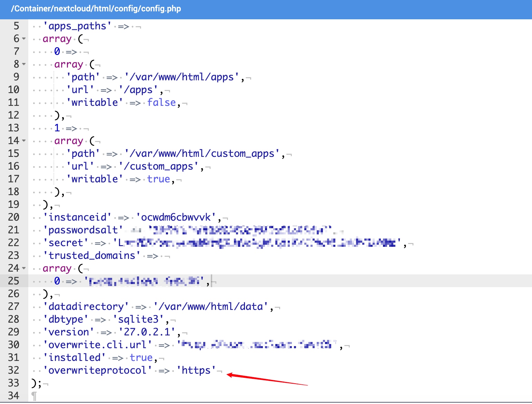Click line number 32 in gutter
The height and width of the screenshot is (404, 532).
pos(14,370)
